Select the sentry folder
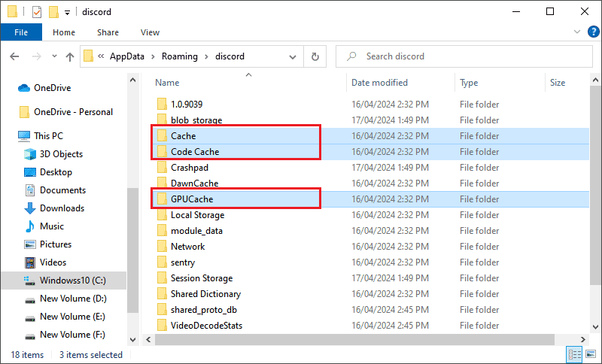 click(183, 262)
